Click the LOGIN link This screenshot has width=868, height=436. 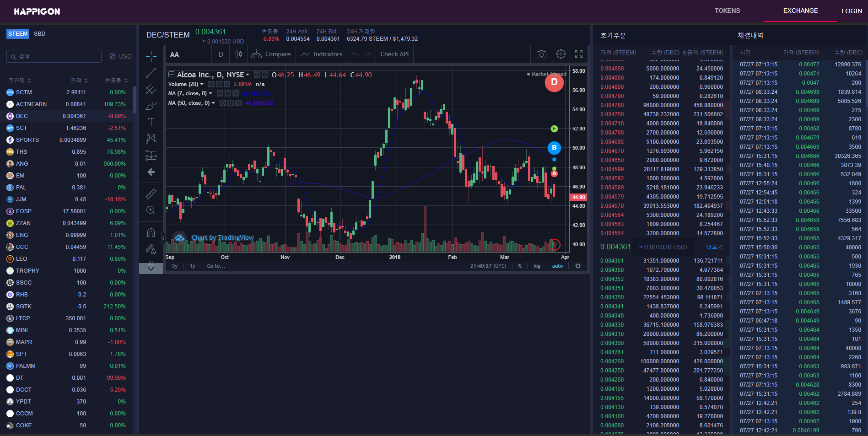click(x=852, y=11)
